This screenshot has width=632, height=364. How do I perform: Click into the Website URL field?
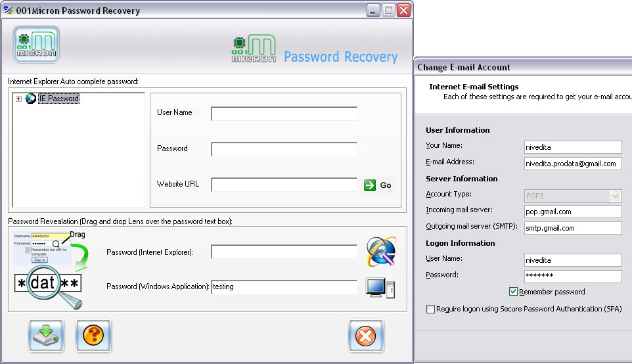tap(284, 185)
